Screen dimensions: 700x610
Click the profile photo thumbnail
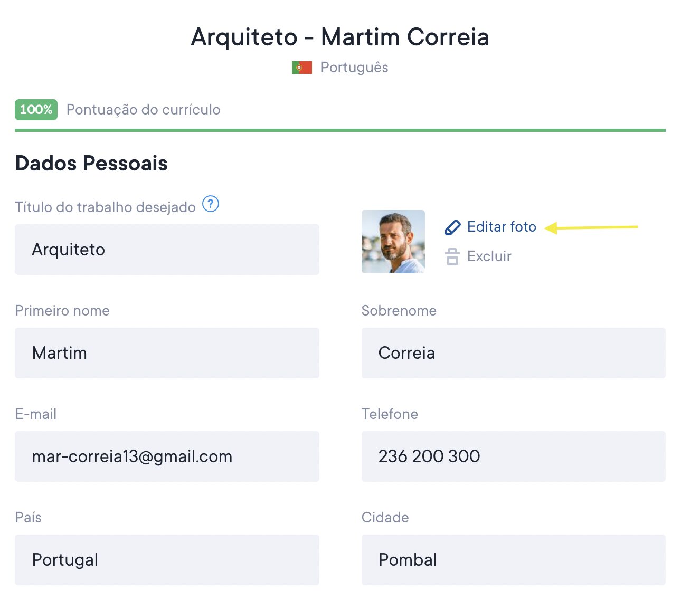(393, 242)
